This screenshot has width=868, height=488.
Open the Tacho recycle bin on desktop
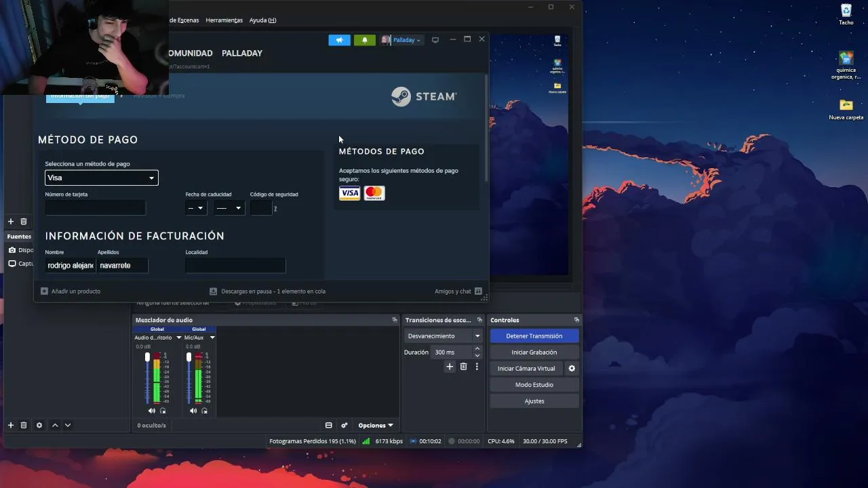846,14
